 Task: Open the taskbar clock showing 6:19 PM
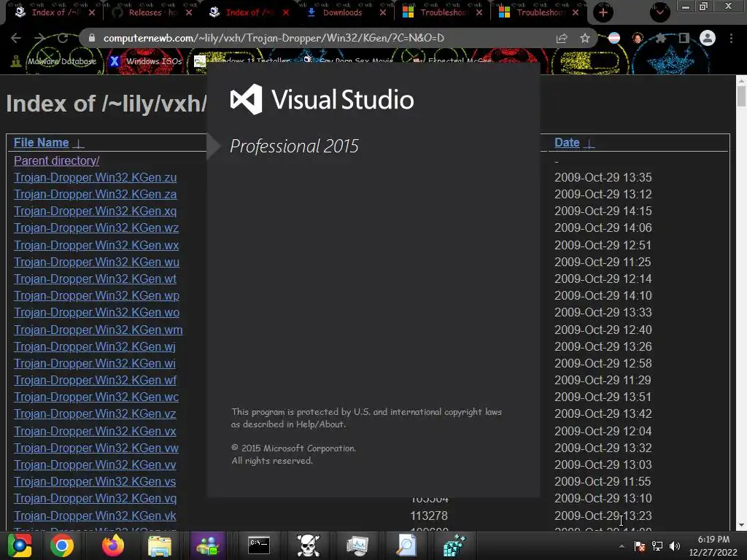[713, 545]
